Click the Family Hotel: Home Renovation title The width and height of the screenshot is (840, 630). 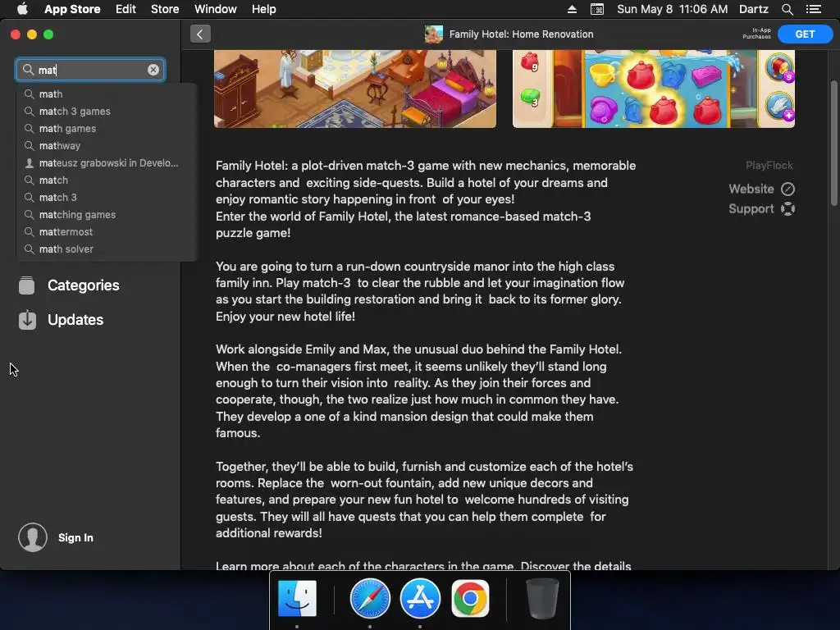(521, 34)
